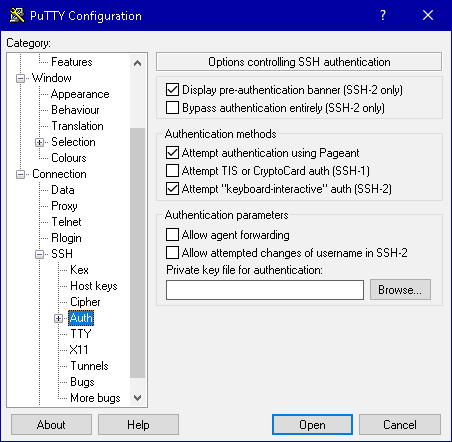Open Appearance settings
Image resolution: width=452 pixels, height=442 pixels.
click(x=80, y=94)
